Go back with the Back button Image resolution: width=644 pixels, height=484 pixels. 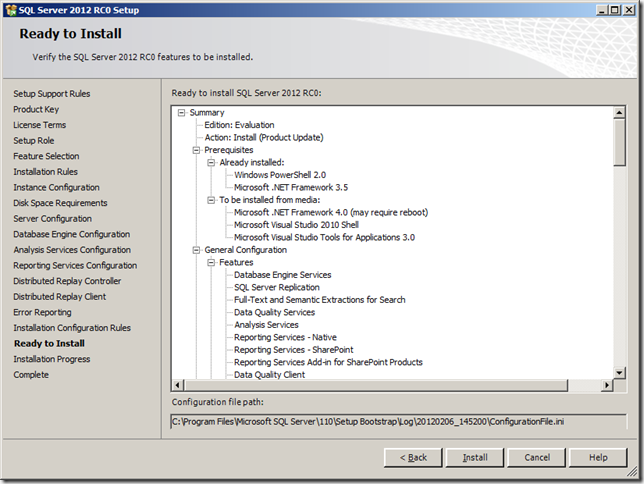pyautogui.click(x=413, y=457)
